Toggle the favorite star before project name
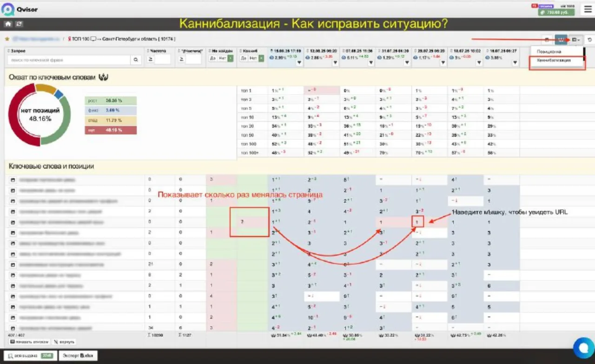Viewport: 595px width, 364px height. click(7, 39)
